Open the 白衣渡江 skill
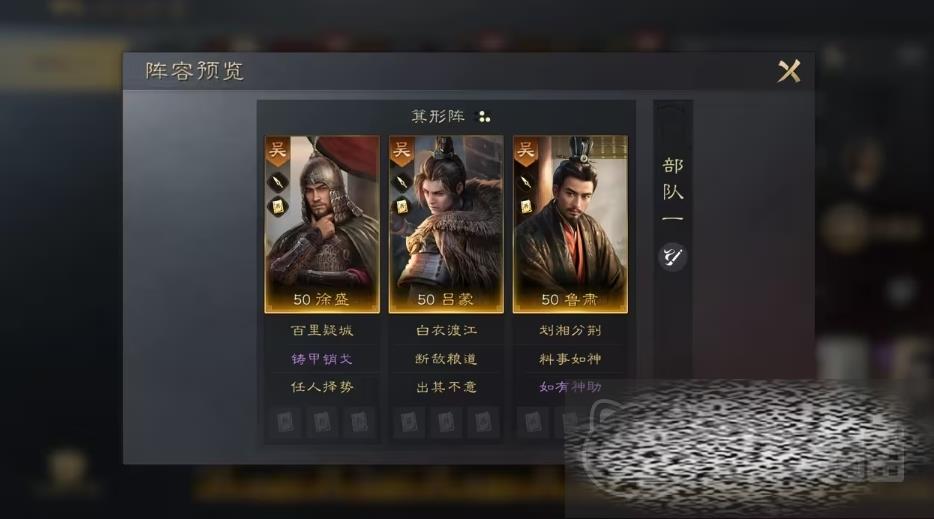Image resolution: width=934 pixels, height=519 pixels. [446, 330]
